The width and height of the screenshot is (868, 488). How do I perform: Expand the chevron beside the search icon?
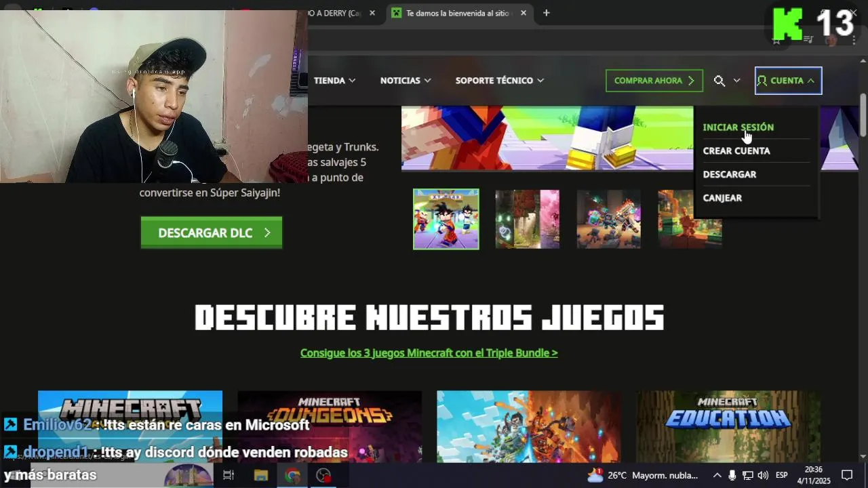point(736,81)
